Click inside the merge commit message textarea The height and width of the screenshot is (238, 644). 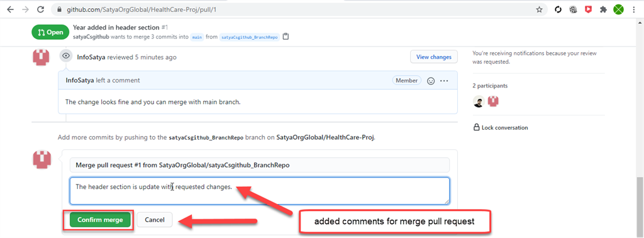click(x=260, y=191)
